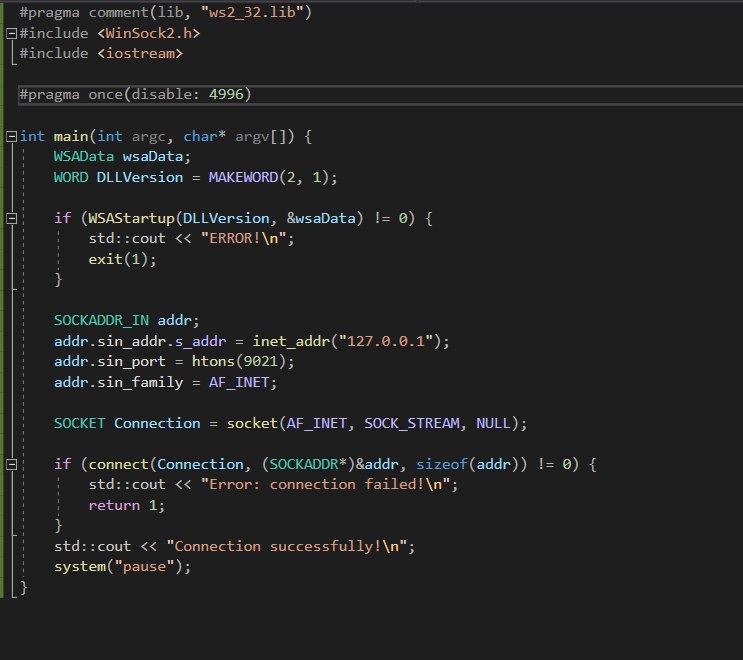Click the SOCK_STREAM constant
The width and height of the screenshot is (743, 660).
click(412, 423)
